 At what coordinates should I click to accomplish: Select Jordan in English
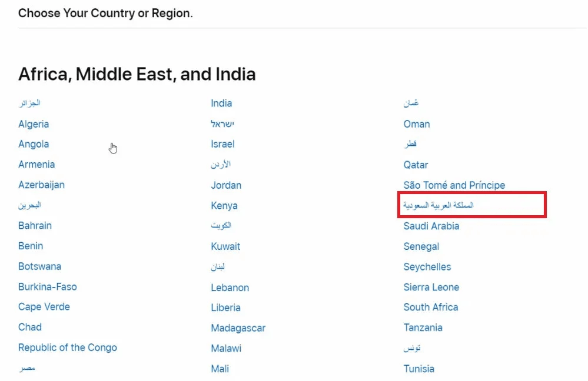point(226,185)
